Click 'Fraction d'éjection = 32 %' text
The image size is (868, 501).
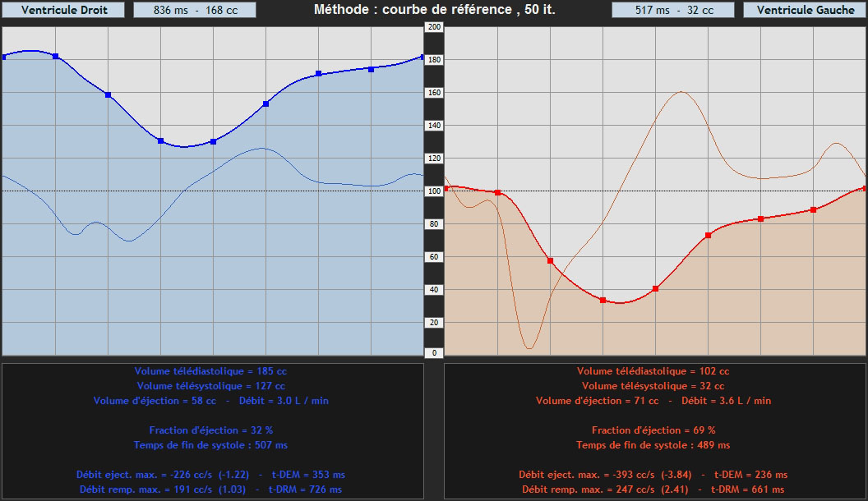pos(211,430)
